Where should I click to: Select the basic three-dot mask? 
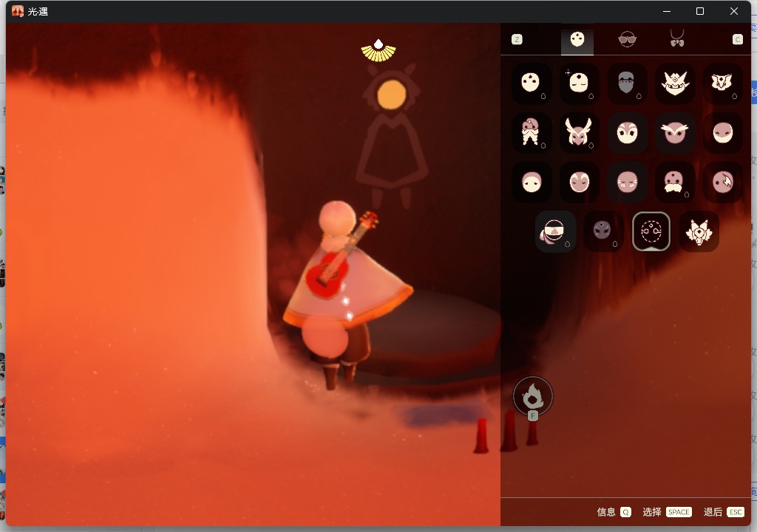[531, 83]
